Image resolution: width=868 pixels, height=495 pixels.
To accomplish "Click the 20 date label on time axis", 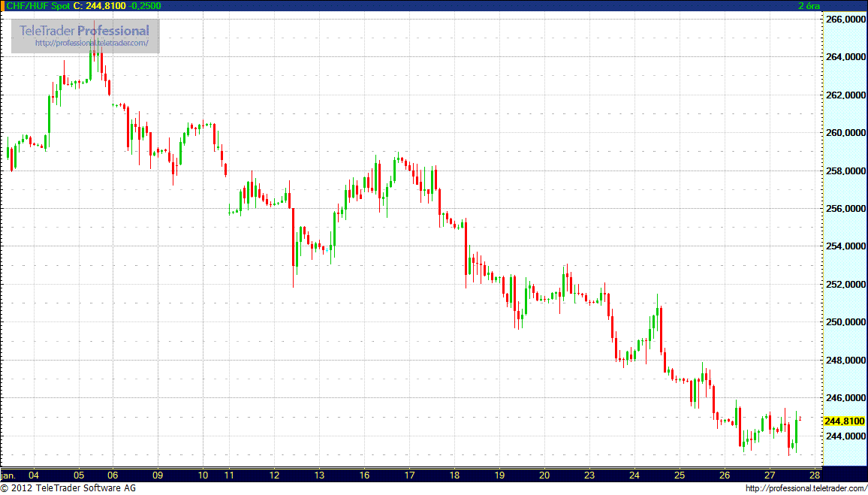I will click(544, 475).
